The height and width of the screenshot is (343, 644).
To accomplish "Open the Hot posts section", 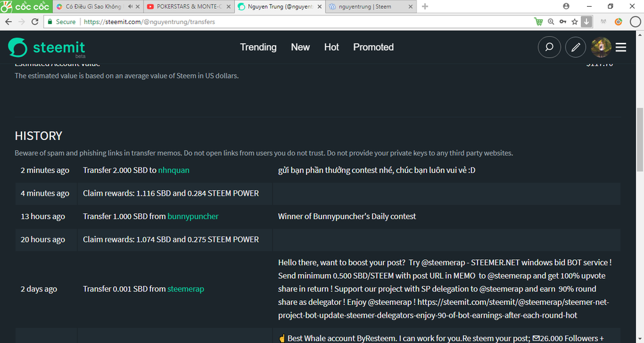I will click(x=331, y=47).
